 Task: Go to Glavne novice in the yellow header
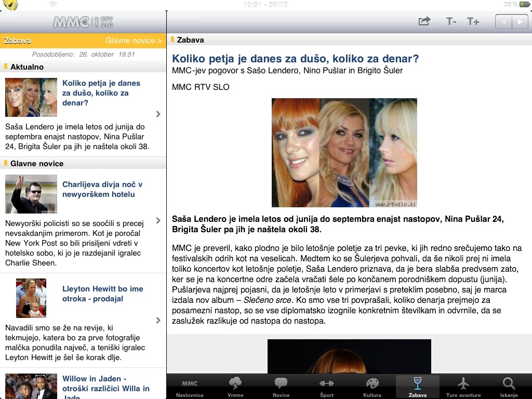point(134,41)
